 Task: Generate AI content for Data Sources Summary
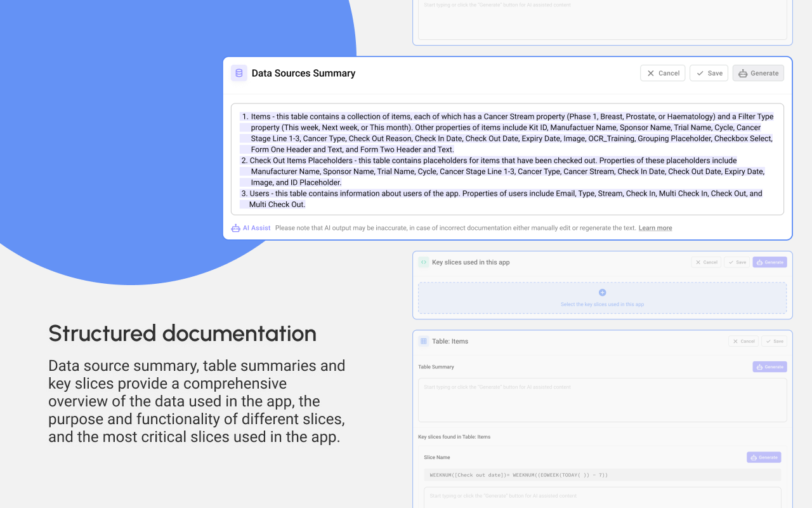pyautogui.click(x=758, y=72)
